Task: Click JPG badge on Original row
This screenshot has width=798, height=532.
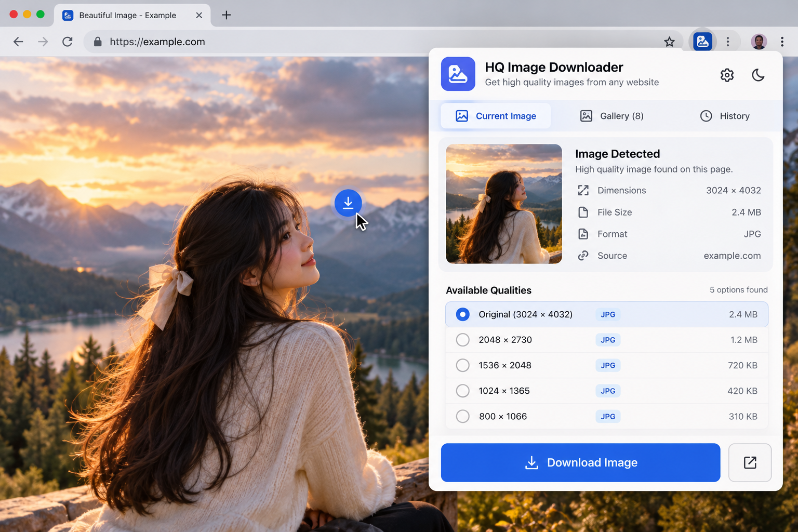Action: point(608,314)
